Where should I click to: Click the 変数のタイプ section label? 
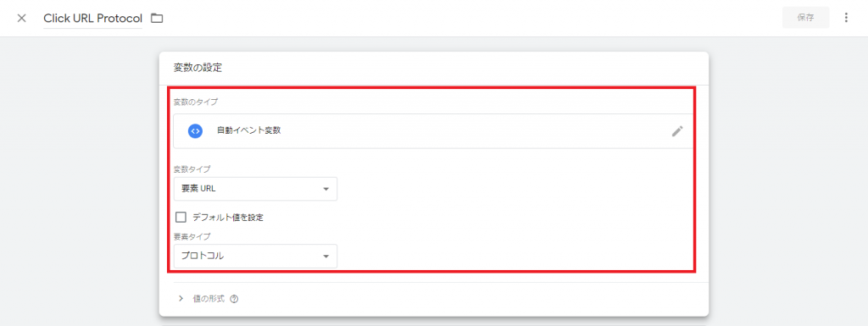click(x=196, y=102)
